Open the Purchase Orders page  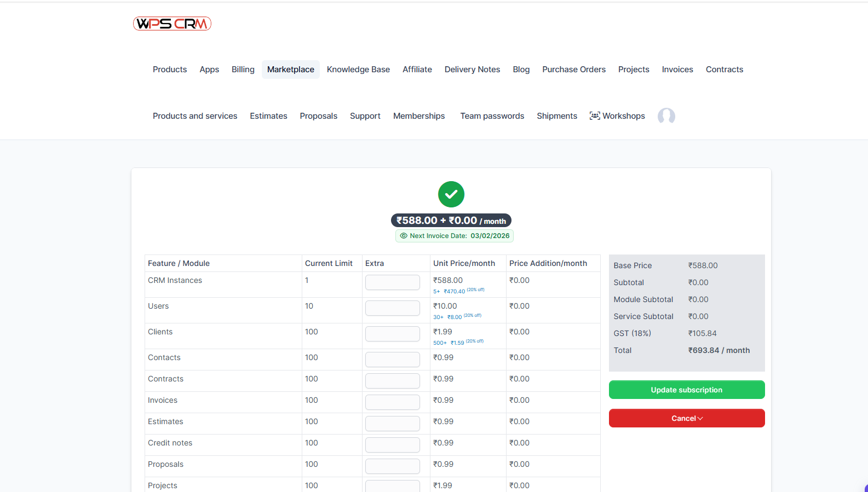tap(573, 70)
